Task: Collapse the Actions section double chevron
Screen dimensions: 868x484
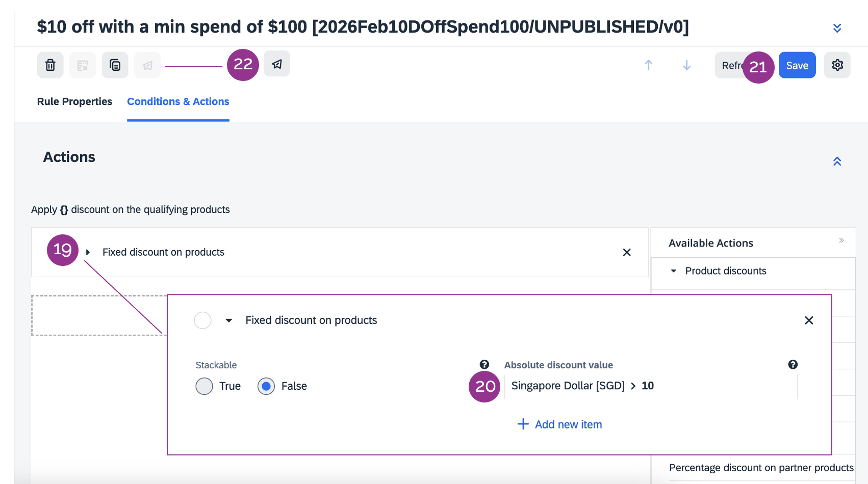Action: [x=837, y=162]
